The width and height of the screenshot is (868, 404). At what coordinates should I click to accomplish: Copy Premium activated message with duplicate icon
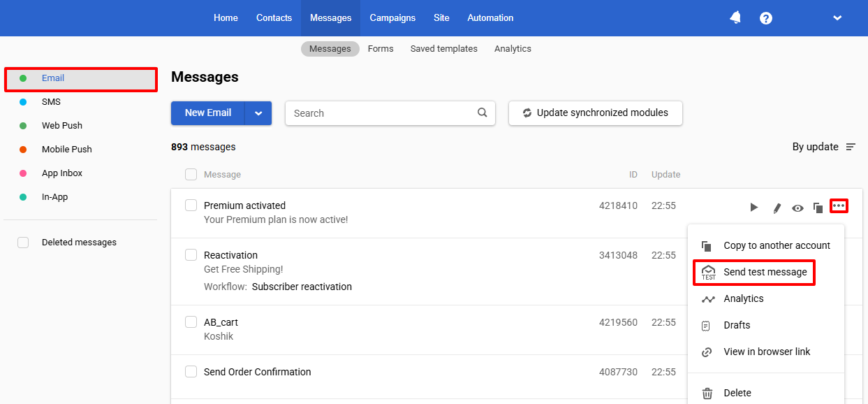point(818,208)
